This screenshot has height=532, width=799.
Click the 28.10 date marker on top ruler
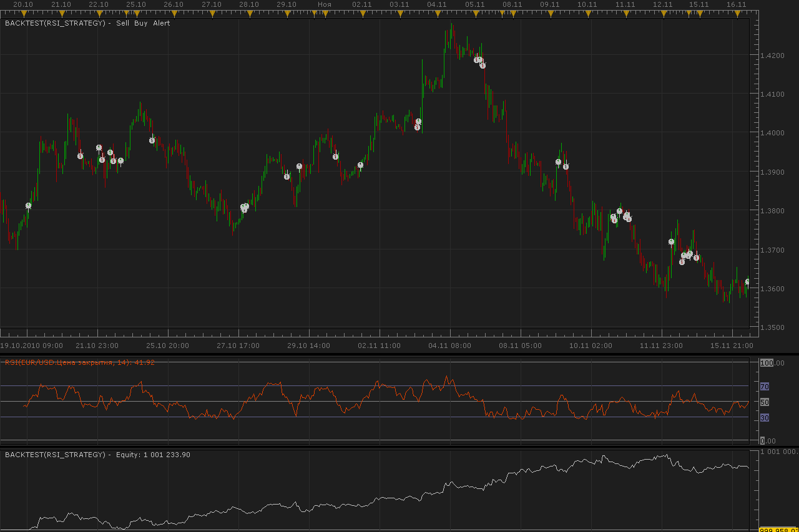(249, 4)
